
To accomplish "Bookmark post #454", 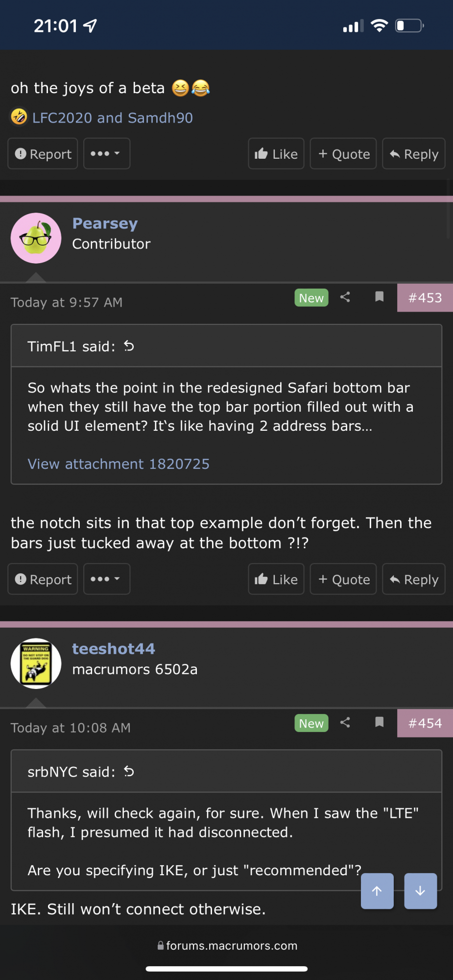I will click(379, 722).
